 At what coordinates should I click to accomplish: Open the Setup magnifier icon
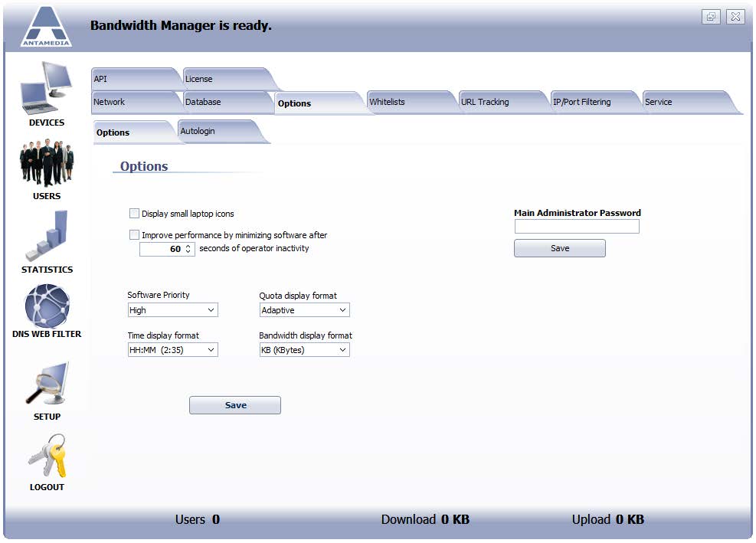(x=47, y=384)
